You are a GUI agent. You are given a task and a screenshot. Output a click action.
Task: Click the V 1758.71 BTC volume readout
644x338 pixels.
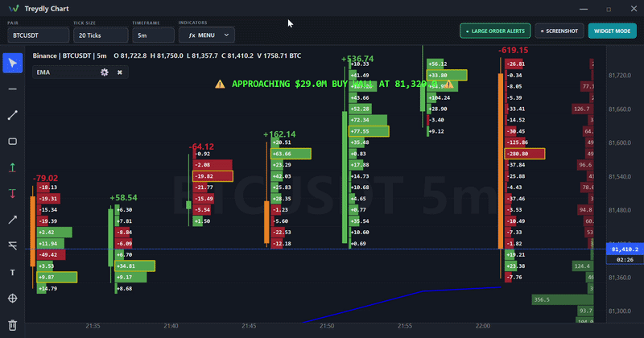click(x=279, y=56)
